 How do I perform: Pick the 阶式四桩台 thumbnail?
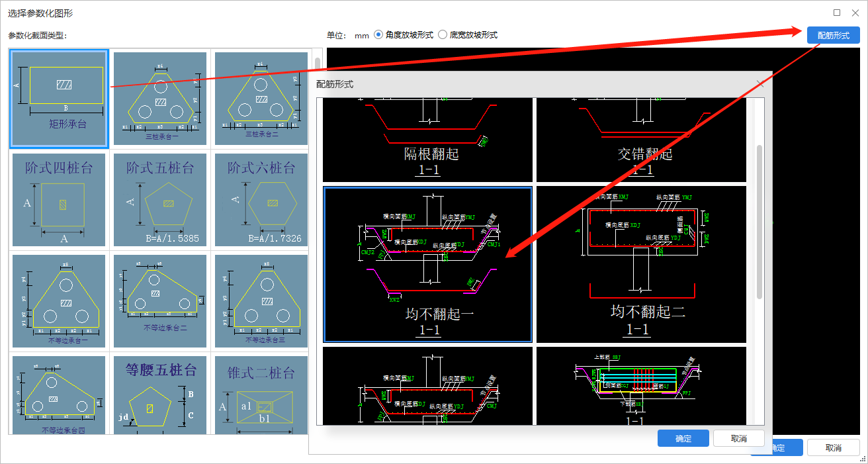59,200
